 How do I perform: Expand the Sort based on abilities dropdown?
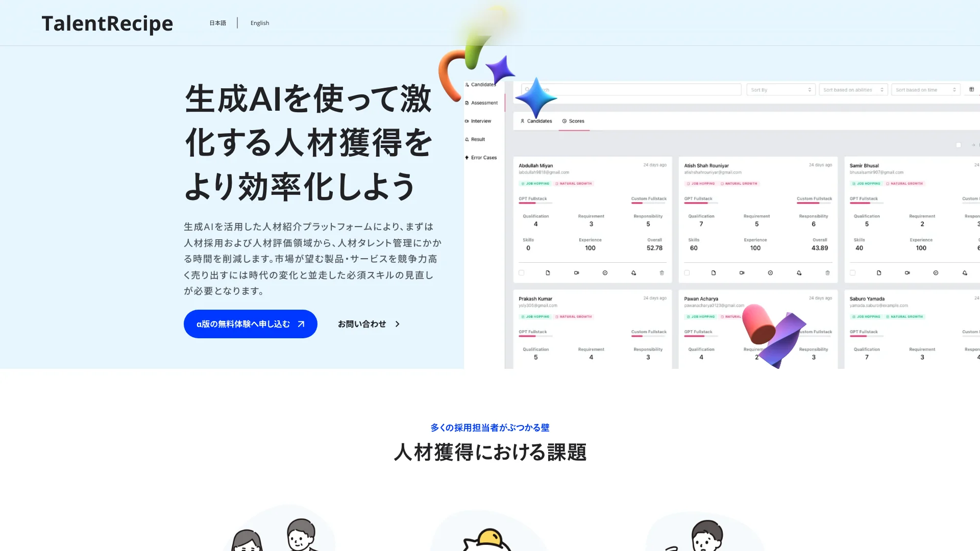pos(851,89)
